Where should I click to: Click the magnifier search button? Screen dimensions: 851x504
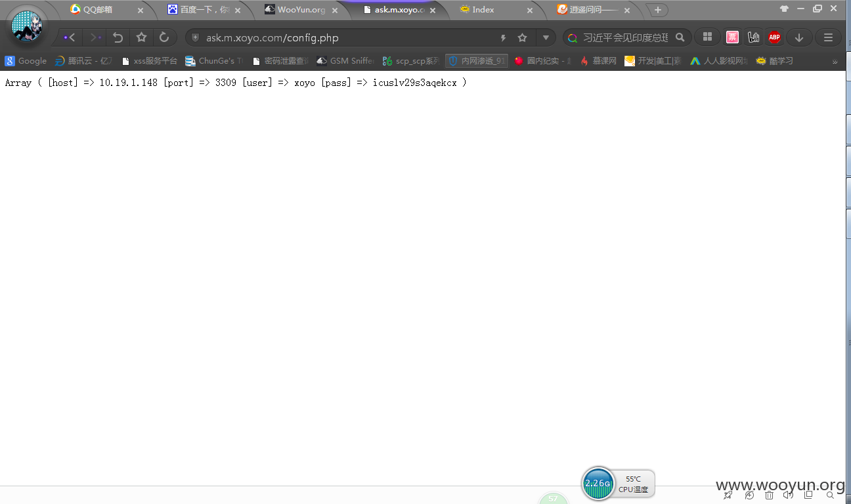[680, 37]
